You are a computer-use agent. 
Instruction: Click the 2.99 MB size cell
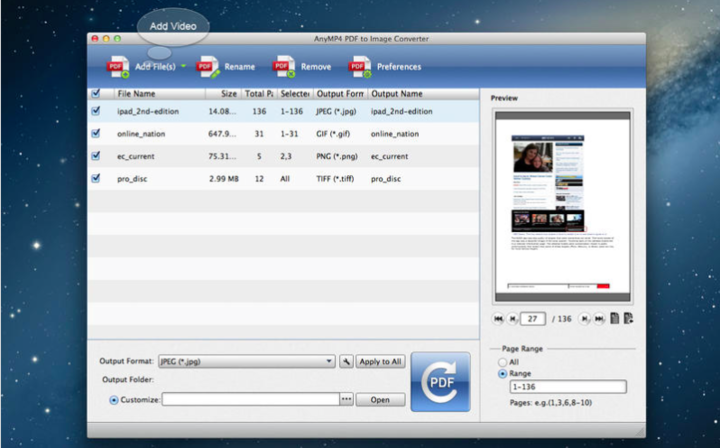click(224, 179)
